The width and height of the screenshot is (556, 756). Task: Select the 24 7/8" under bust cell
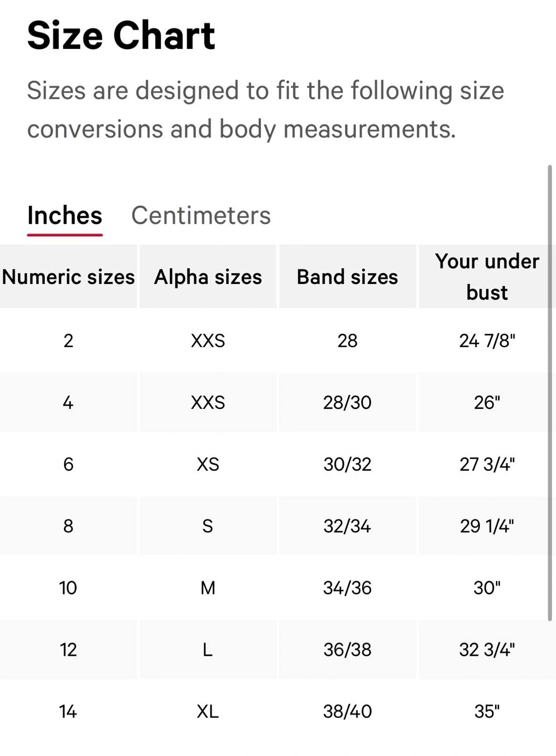coord(487,341)
